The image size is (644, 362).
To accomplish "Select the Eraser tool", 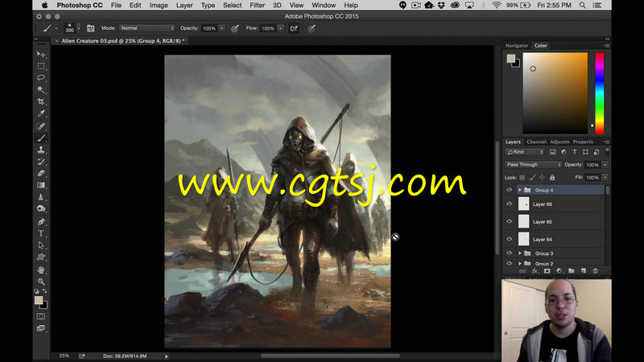I will [x=41, y=173].
